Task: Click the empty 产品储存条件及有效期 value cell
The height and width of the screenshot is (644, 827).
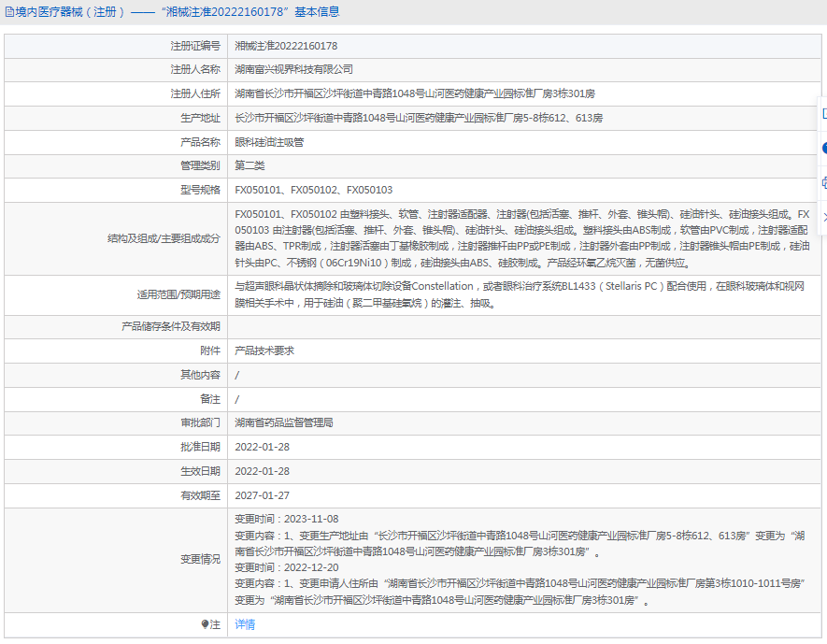Action: click(523, 326)
